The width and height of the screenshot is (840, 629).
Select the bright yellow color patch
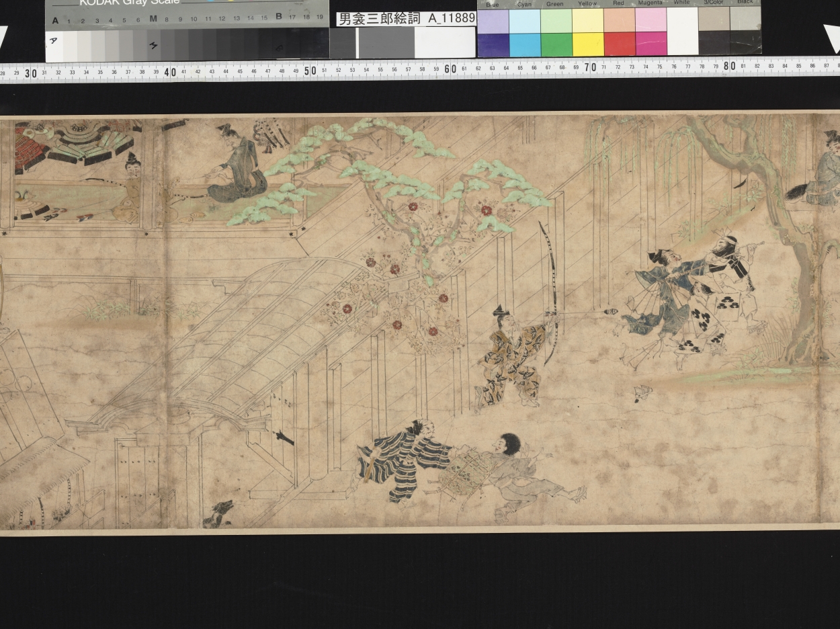pos(587,44)
